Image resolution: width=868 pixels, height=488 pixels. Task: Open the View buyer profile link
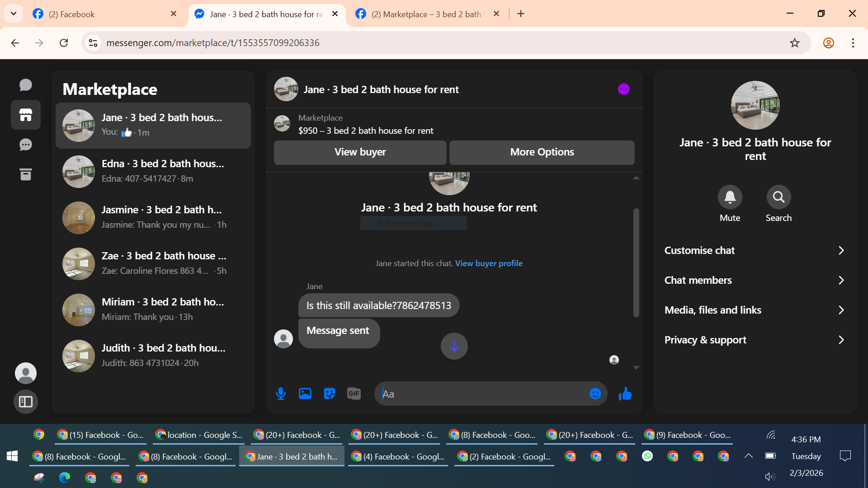point(489,263)
